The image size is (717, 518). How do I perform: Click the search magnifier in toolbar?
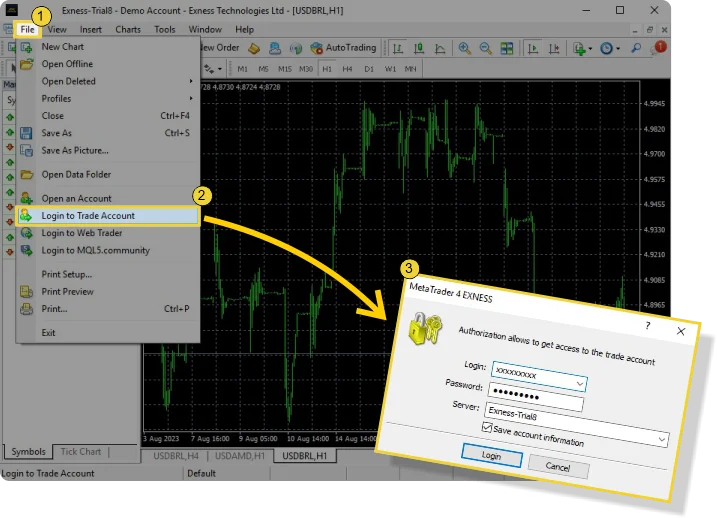click(x=637, y=47)
